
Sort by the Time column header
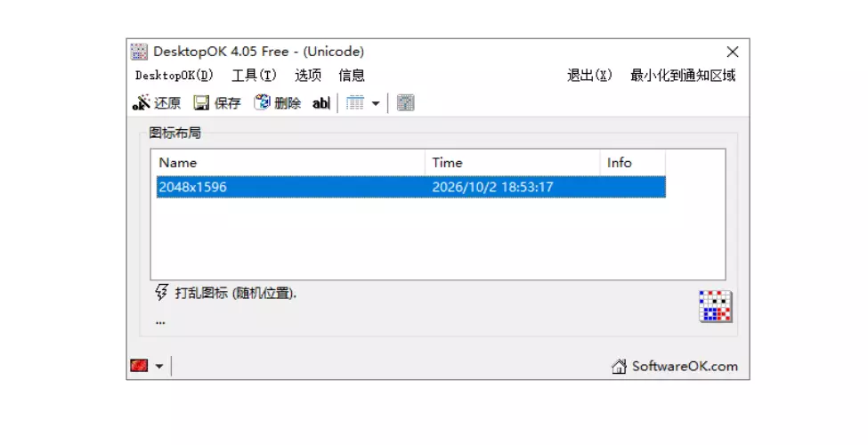(512, 163)
